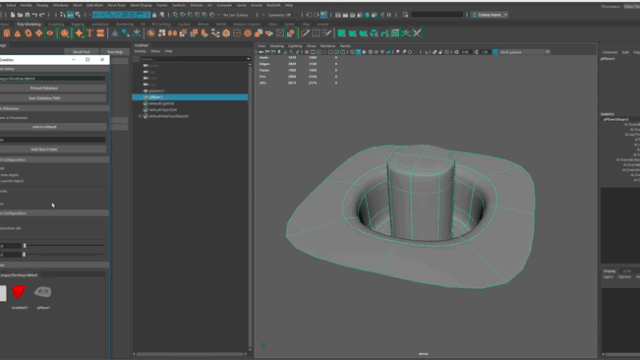Viewport: 640px width, 360px height.
Task: Open the Mesh menu
Action: (x=78, y=5)
